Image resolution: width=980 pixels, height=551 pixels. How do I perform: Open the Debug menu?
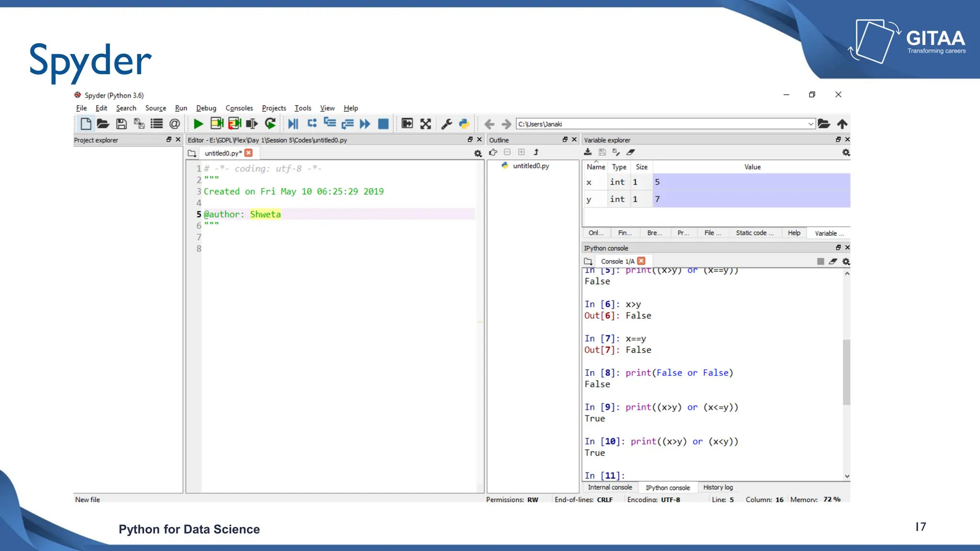point(206,108)
